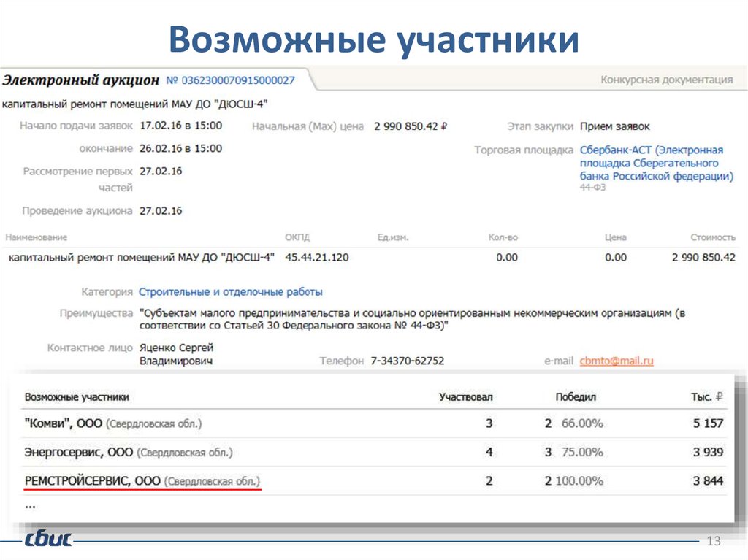Click the СБИС logo

click(48, 538)
